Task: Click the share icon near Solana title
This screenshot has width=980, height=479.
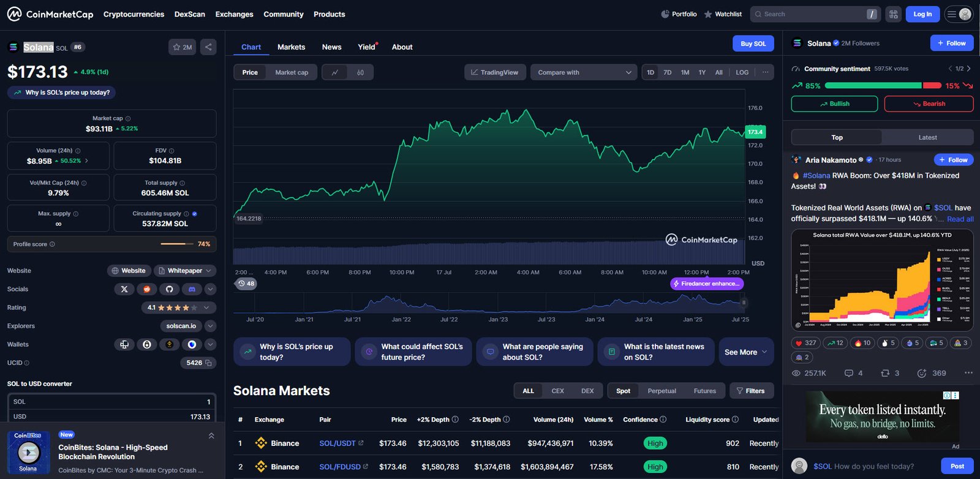Action: [208, 47]
